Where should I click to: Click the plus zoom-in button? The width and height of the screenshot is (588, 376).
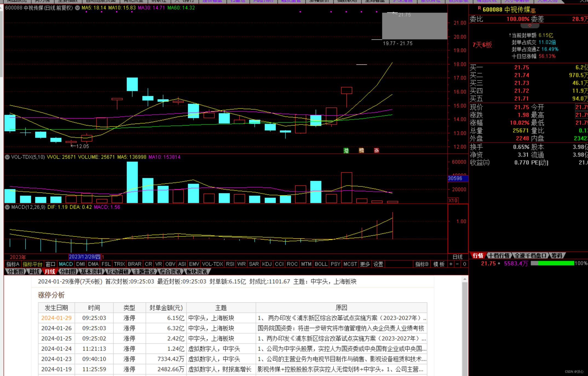(451, 264)
